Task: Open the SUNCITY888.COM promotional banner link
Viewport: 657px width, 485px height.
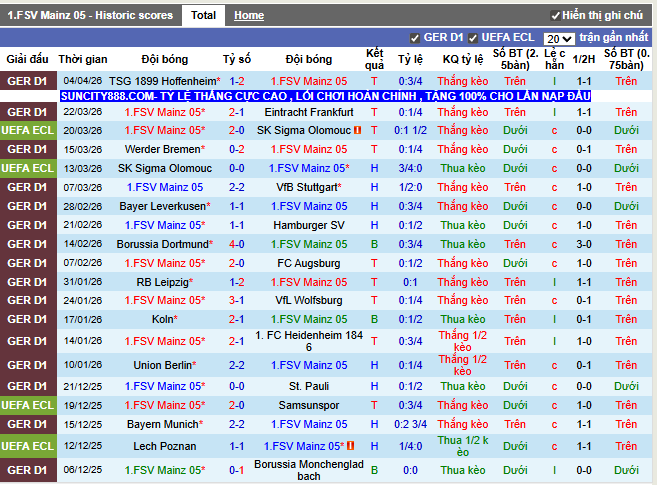Action: [x=325, y=96]
